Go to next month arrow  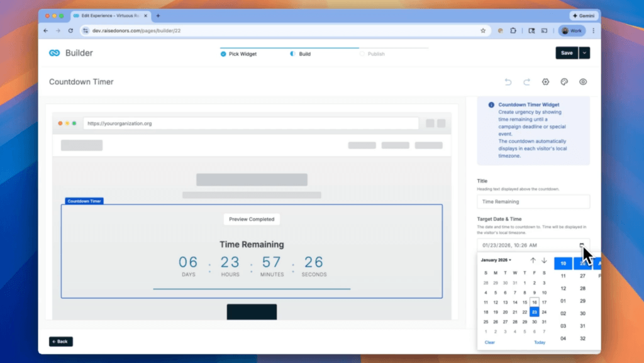click(544, 260)
